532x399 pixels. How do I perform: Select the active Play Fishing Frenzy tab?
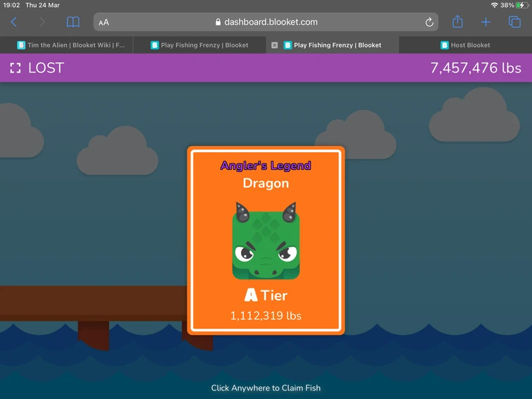click(x=333, y=45)
